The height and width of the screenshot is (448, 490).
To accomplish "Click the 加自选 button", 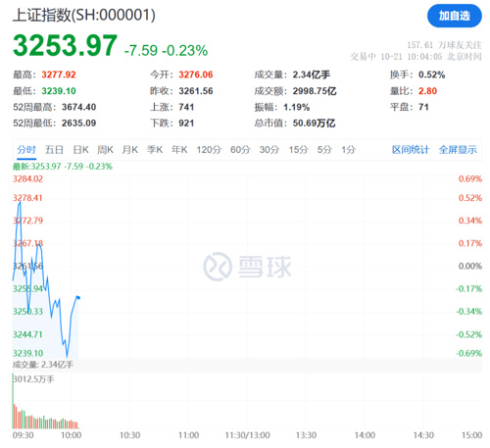I will click(x=454, y=16).
